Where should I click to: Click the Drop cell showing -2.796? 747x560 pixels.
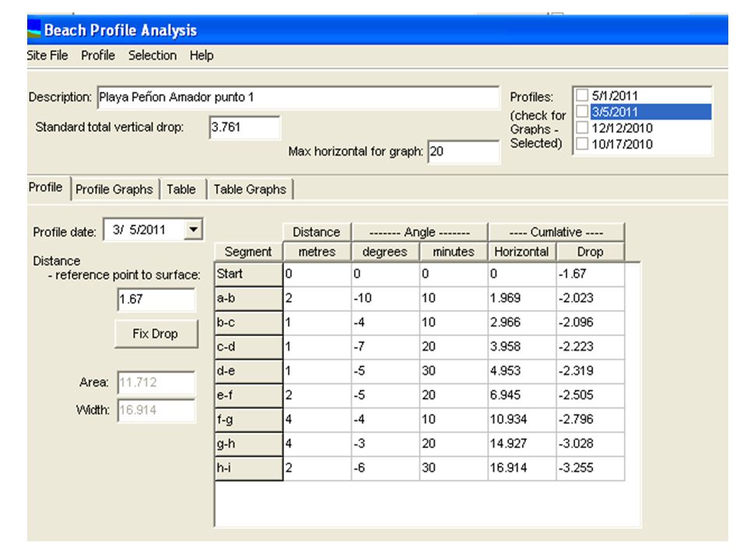tap(591, 419)
